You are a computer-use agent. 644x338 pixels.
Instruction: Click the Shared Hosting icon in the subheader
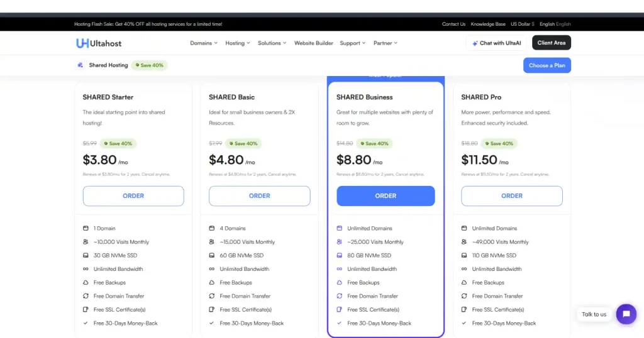[80, 65]
